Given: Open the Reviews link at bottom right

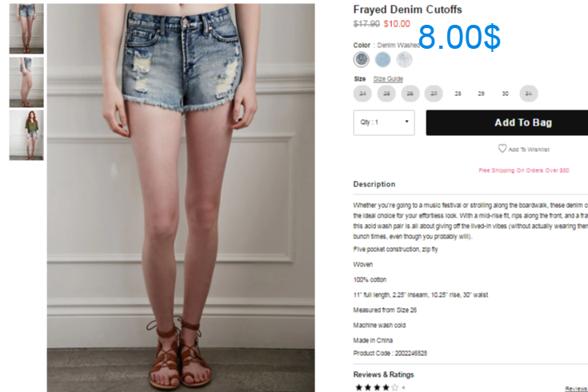Looking at the screenshot, I should click(576, 389).
